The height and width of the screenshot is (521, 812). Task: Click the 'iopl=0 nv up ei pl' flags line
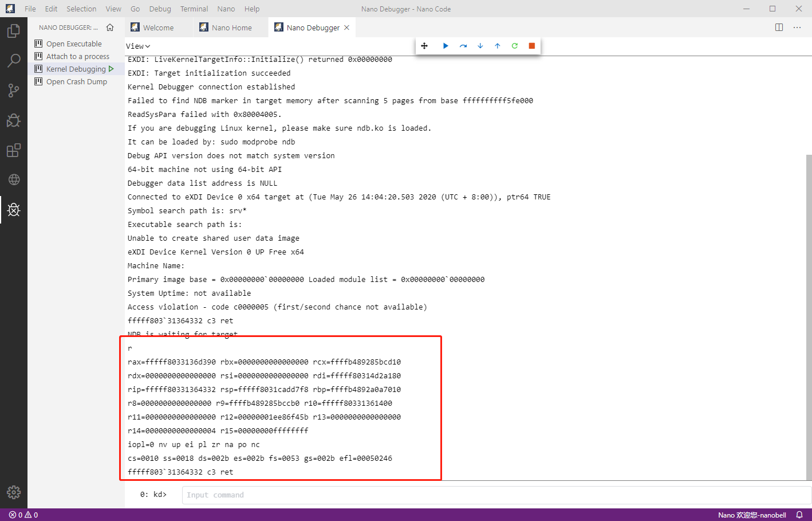[194, 445]
